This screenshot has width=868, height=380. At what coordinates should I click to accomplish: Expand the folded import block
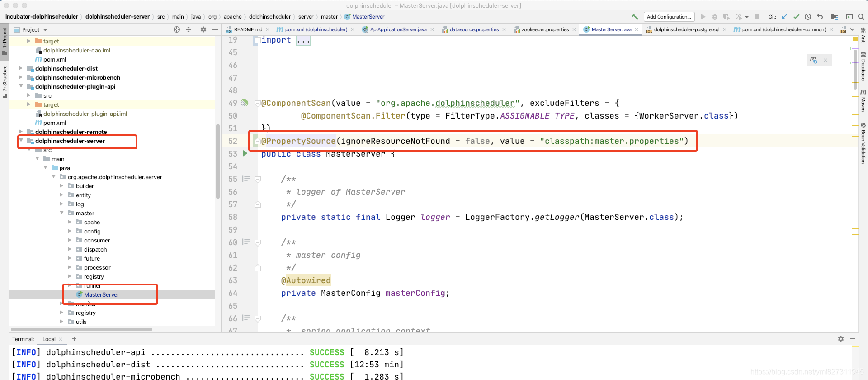click(257, 40)
